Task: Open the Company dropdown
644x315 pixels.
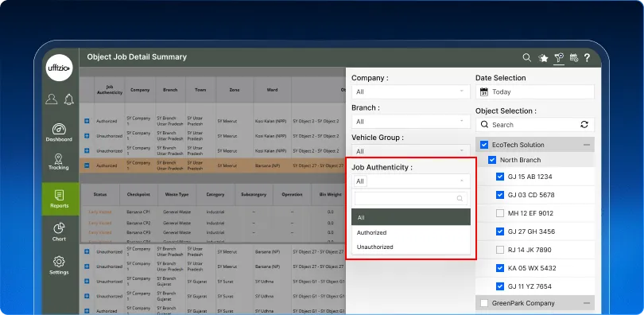Action: pyautogui.click(x=411, y=92)
